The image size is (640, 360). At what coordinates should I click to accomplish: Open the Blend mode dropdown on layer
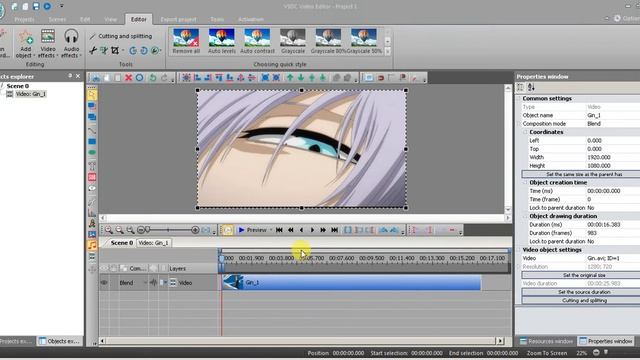(144, 282)
